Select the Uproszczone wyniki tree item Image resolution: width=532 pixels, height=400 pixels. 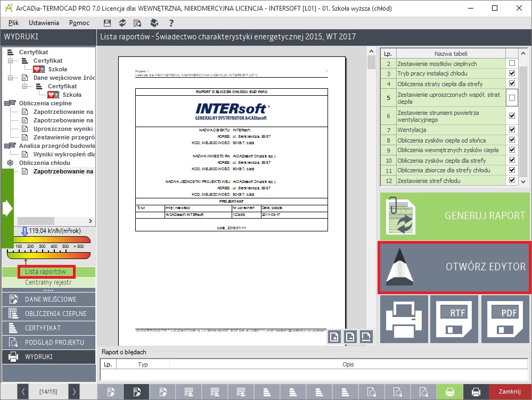pos(63,129)
